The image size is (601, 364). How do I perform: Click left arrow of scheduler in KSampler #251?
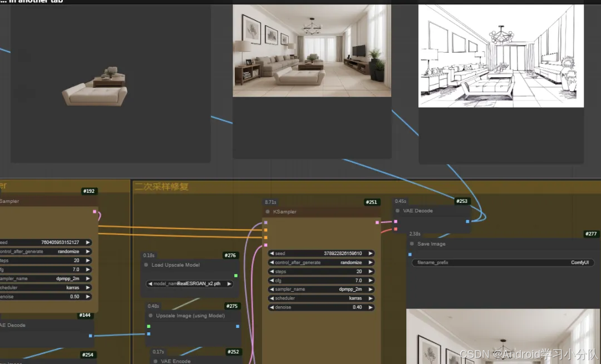pos(272,298)
